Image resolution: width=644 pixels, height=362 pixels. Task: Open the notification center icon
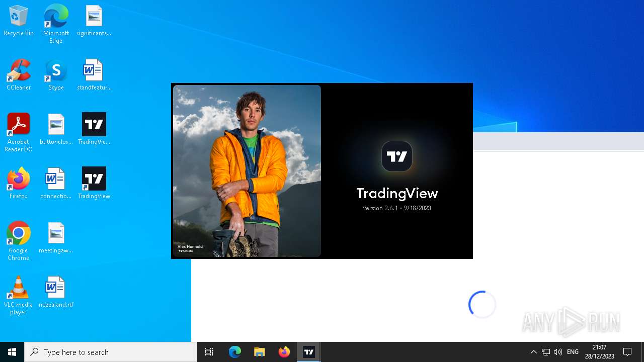click(x=627, y=352)
